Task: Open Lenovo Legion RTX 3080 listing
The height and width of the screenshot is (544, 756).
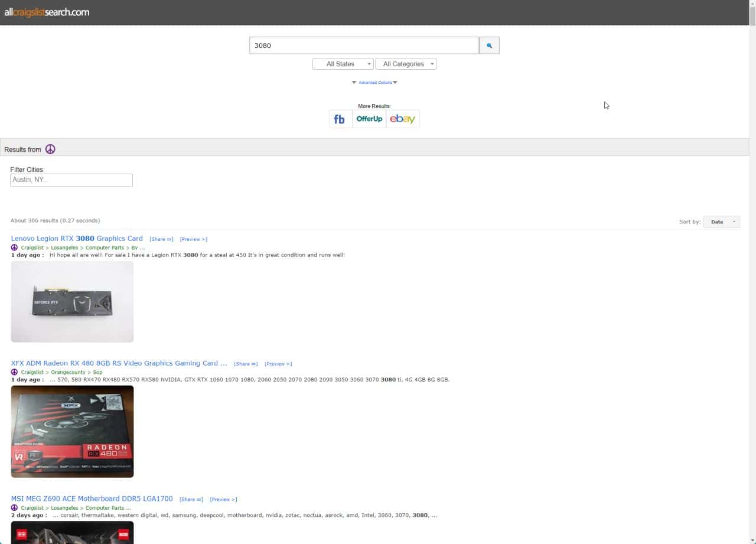Action: pos(77,239)
